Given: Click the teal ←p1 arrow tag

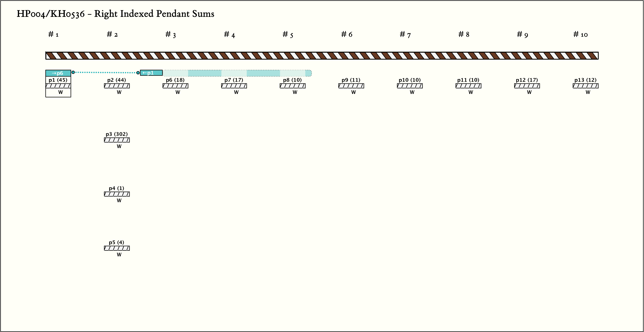Looking at the screenshot, I should click(151, 73).
